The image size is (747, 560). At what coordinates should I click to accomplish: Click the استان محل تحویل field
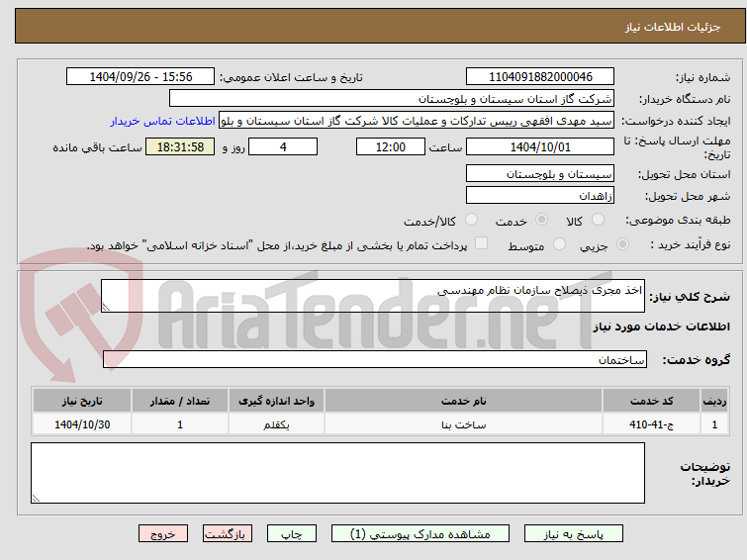click(x=540, y=173)
